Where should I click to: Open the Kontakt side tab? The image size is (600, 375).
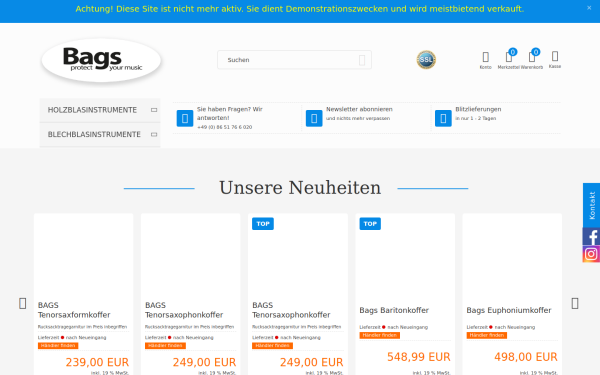click(x=592, y=205)
